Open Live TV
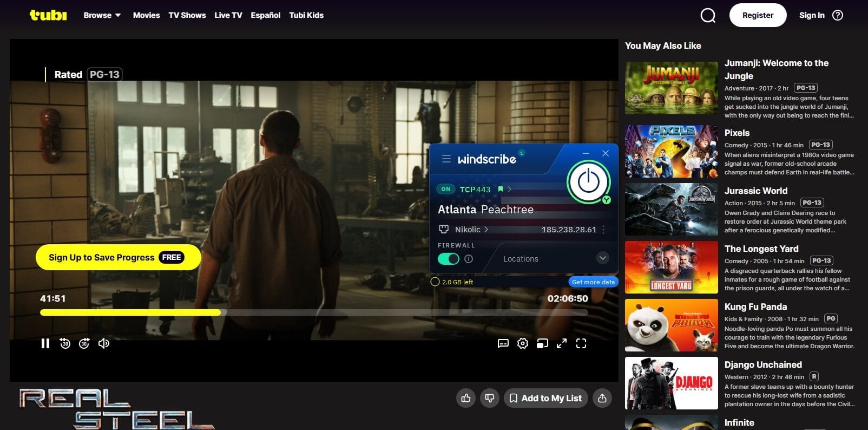The width and height of the screenshot is (868, 430). click(228, 15)
